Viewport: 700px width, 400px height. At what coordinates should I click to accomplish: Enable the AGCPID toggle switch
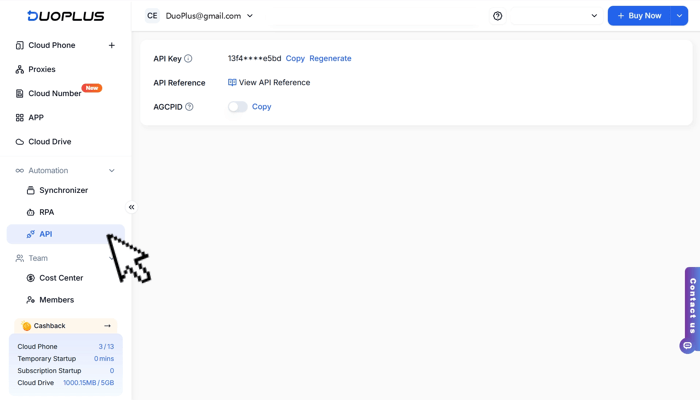pyautogui.click(x=237, y=107)
